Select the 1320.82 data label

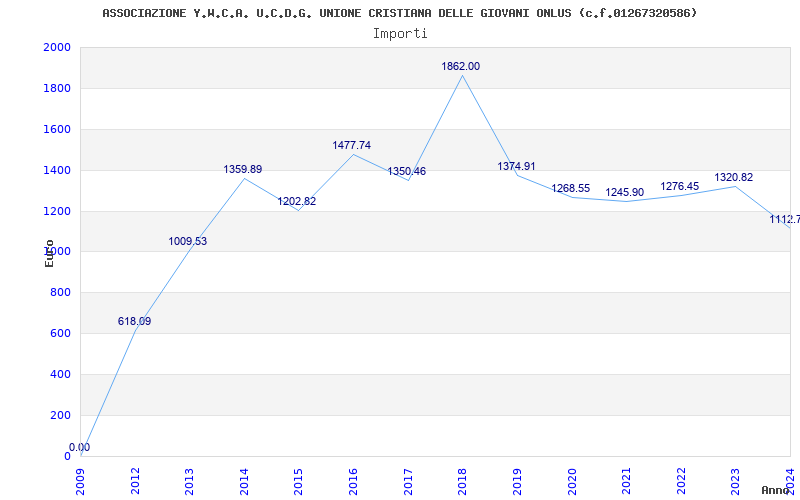coord(734,178)
